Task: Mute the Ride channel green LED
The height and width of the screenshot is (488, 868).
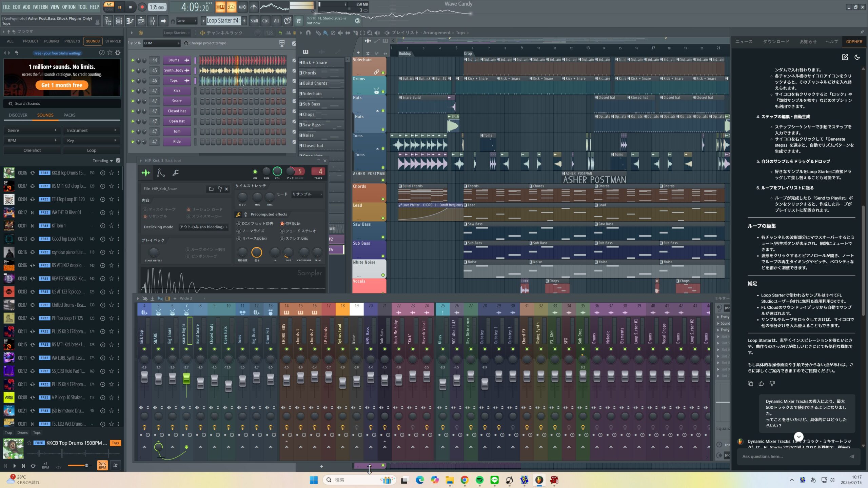Action: pos(133,142)
